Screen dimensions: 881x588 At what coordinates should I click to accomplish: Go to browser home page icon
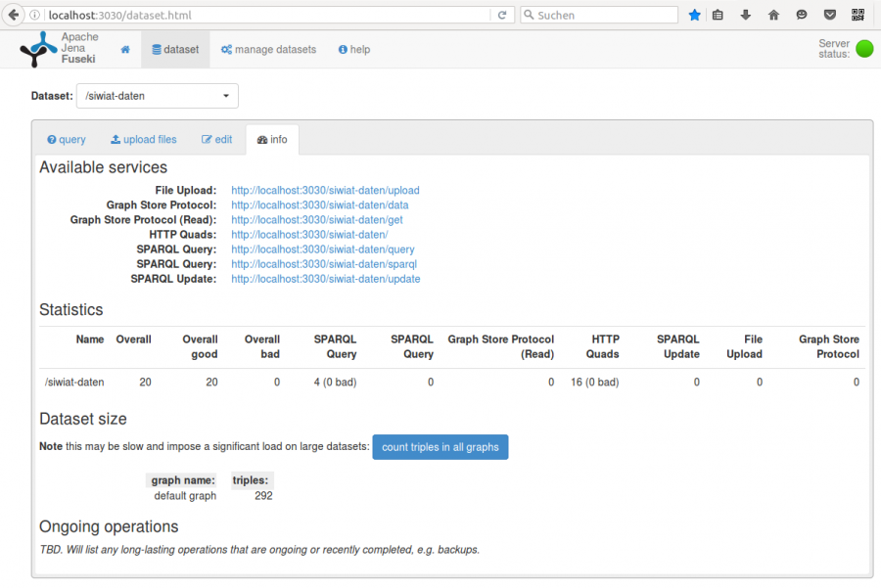pyautogui.click(x=773, y=15)
